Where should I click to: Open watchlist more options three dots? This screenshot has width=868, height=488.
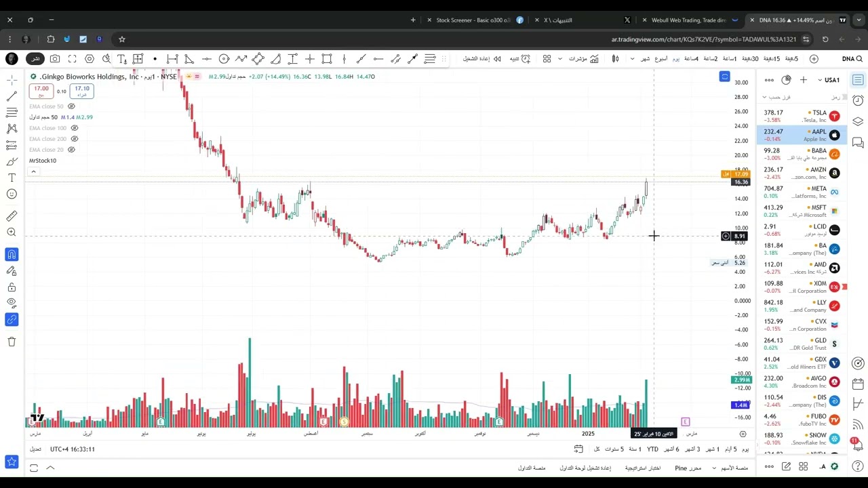769,80
